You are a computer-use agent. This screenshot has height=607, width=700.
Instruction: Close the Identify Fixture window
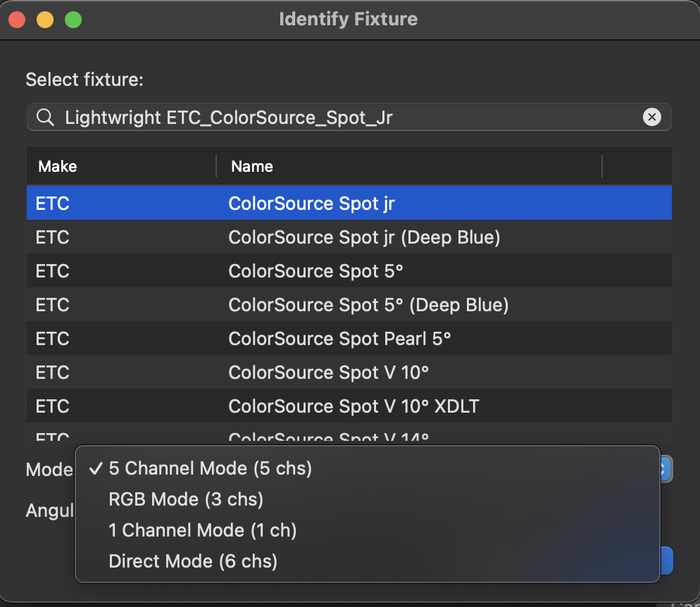point(17,20)
